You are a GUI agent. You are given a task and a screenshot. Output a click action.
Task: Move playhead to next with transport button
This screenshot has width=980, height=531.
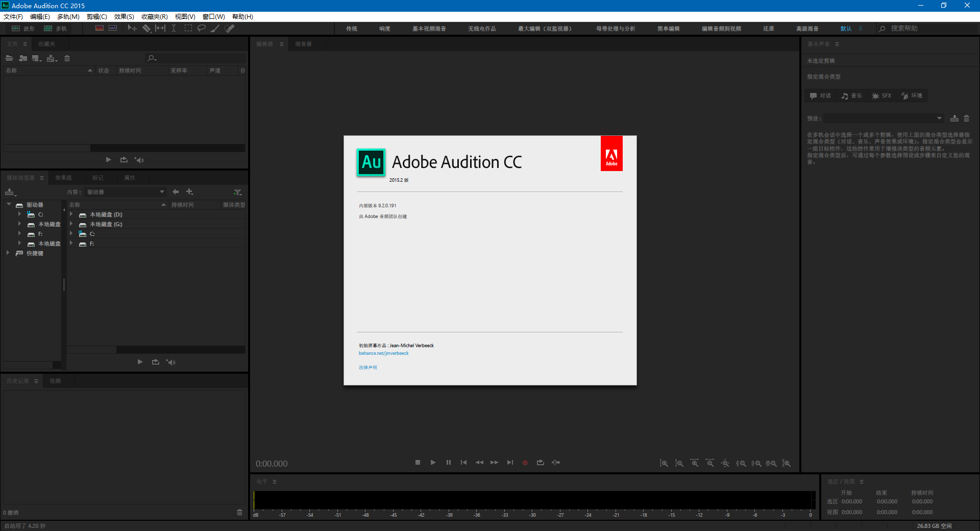[509, 463]
